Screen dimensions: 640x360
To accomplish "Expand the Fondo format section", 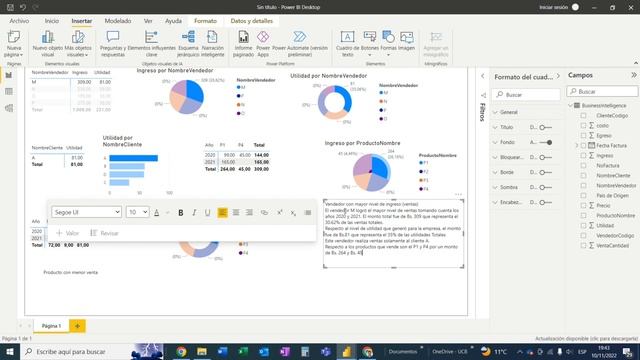I will coord(495,142).
